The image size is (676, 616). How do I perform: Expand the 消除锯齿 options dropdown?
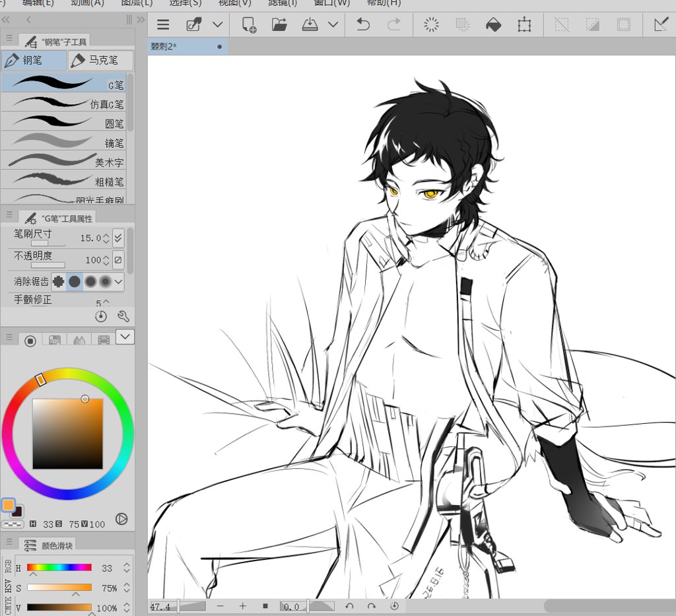click(x=119, y=281)
